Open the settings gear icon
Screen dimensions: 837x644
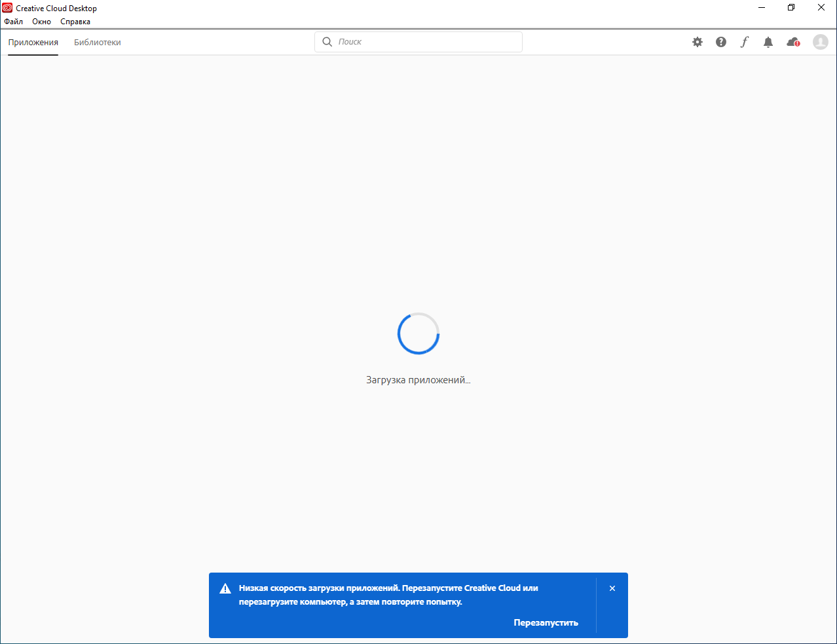pyautogui.click(x=697, y=42)
